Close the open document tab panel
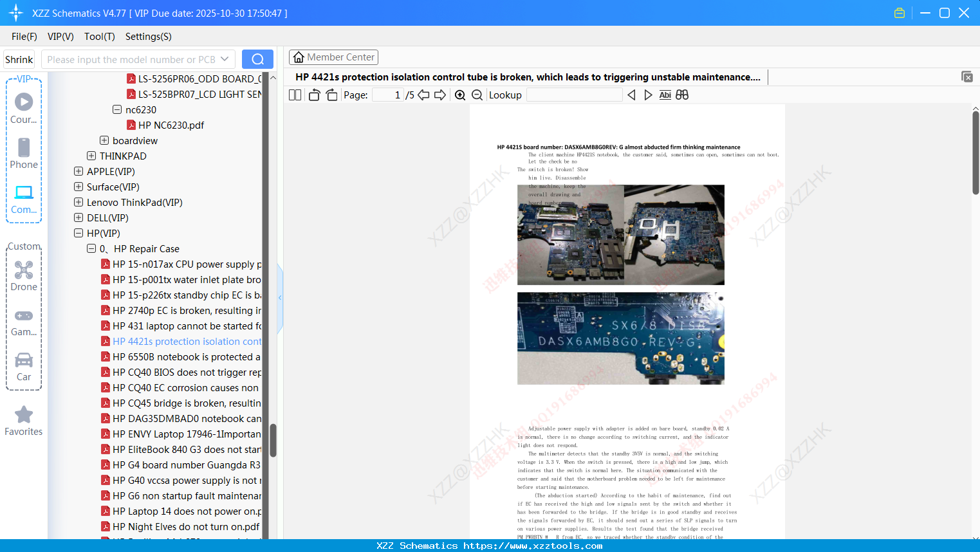 click(967, 77)
